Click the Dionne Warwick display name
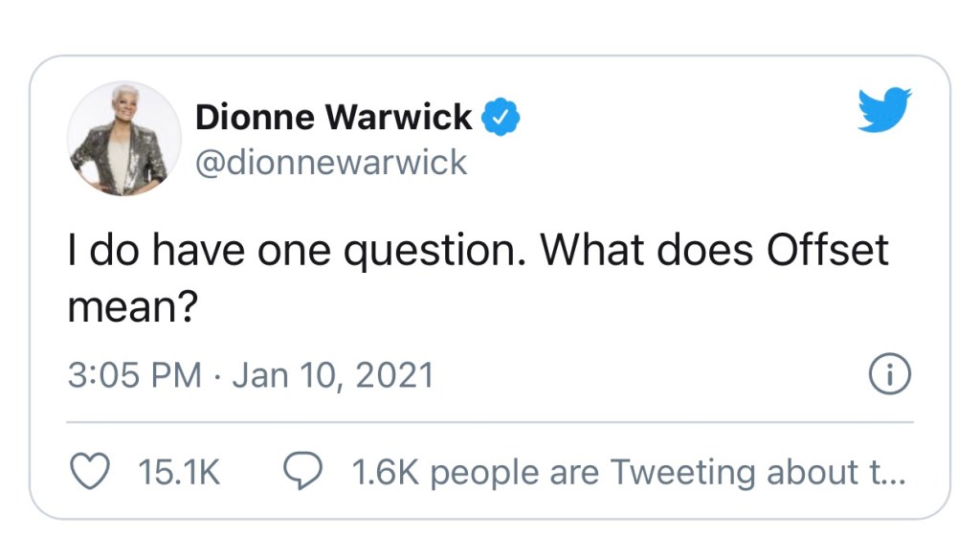 tap(333, 116)
